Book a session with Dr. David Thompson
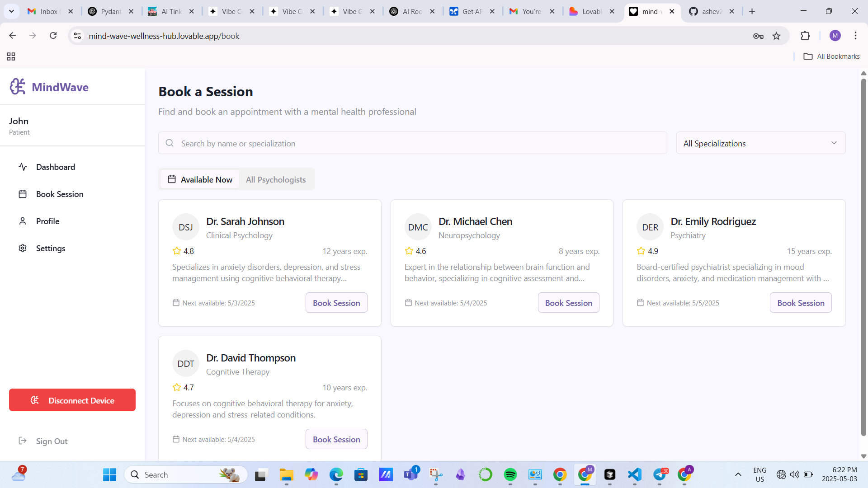The height and width of the screenshot is (488, 868). point(336,440)
